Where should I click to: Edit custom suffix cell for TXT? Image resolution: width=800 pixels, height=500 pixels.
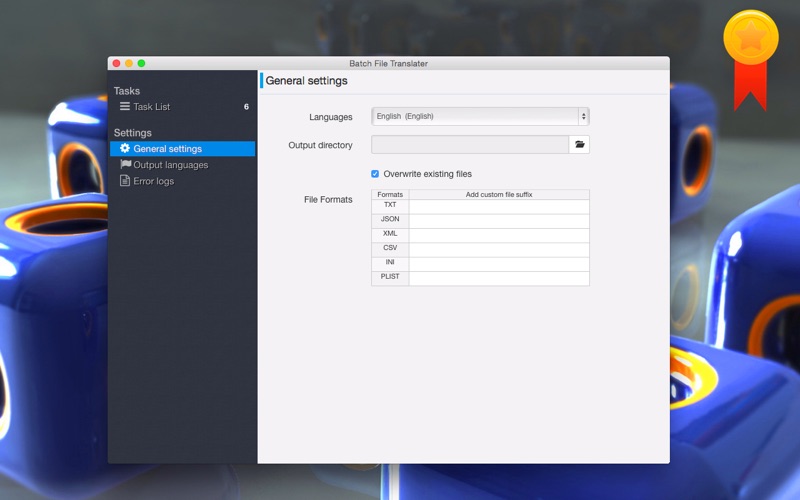pyautogui.click(x=499, y=207)
